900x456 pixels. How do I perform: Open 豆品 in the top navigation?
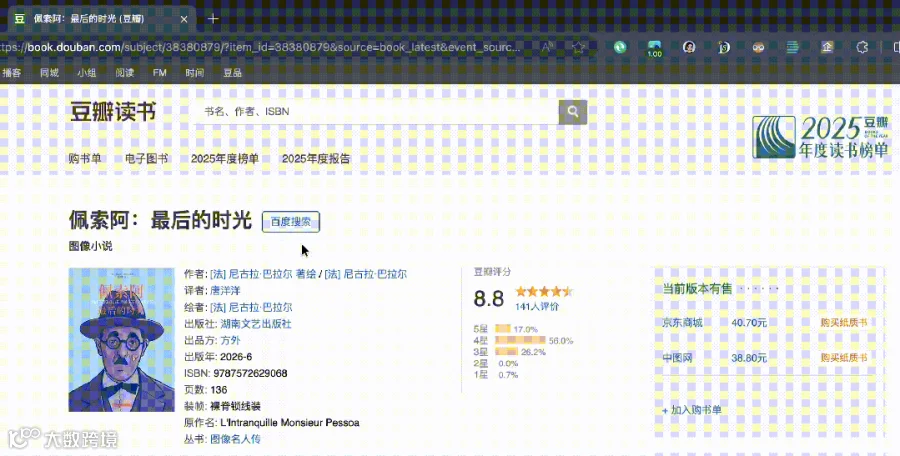click(232, 72)
